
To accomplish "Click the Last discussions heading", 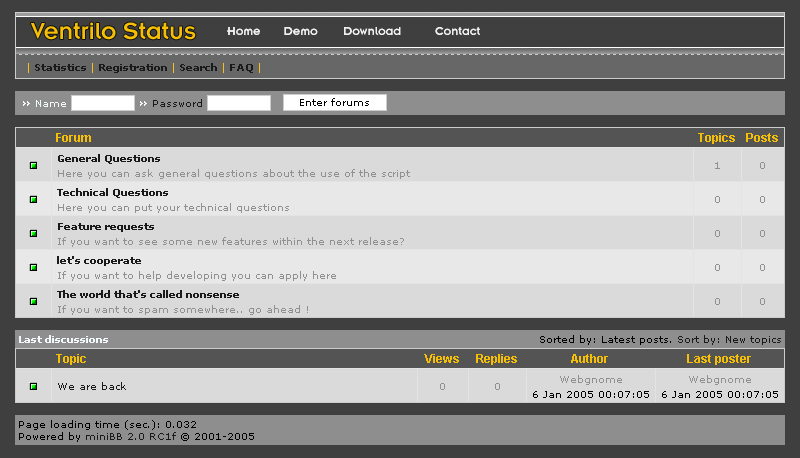I will [x=63, y=340].
